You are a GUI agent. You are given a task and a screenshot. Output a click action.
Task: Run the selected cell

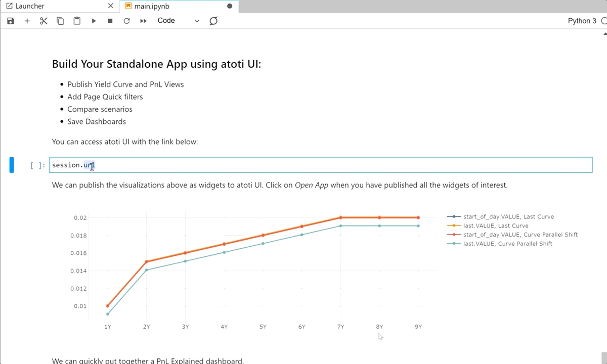coord(94,21)
